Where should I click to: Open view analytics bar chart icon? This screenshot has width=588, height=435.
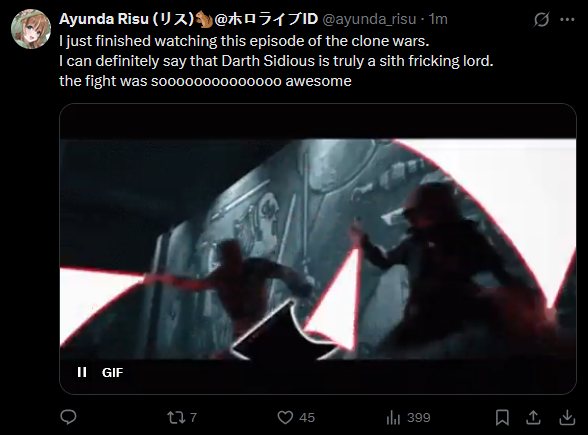(x=393, y=417)
